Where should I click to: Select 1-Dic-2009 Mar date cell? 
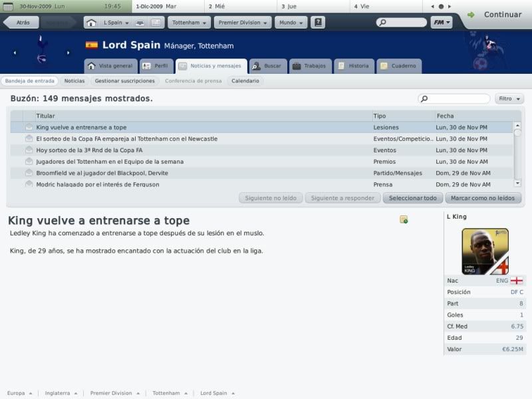point(168,7)
